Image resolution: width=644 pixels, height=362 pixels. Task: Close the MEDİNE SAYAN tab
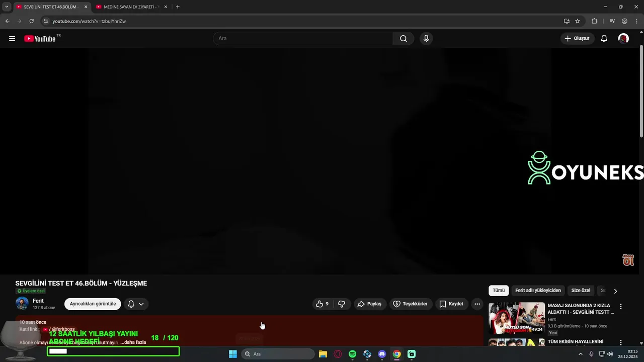pyautogui.click(x=166, y=7)
